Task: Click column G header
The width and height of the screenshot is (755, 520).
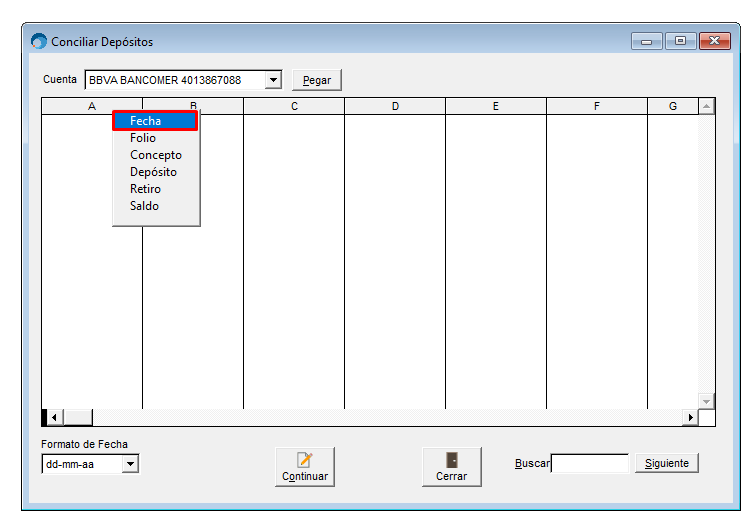Action: pyautogui.click(x=673, y=106)
